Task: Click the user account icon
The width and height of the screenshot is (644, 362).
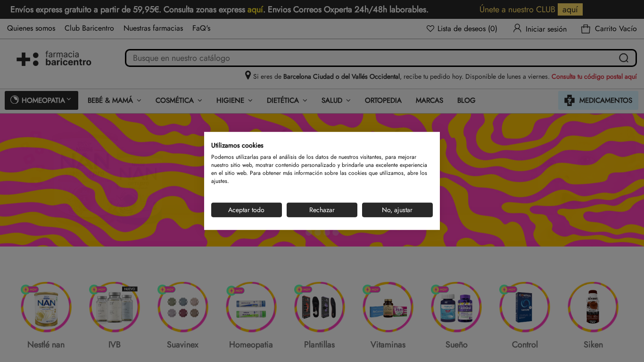Action: [x=517, y=28]
